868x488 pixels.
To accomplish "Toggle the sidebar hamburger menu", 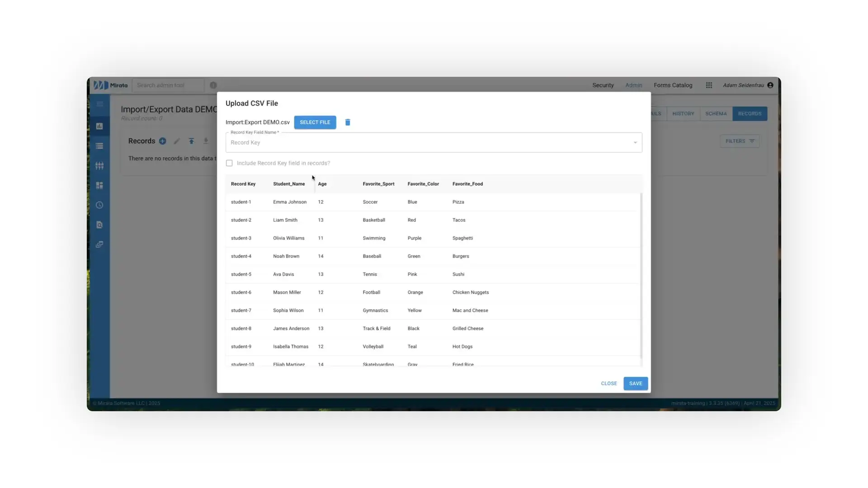I will tap(99, 104).
